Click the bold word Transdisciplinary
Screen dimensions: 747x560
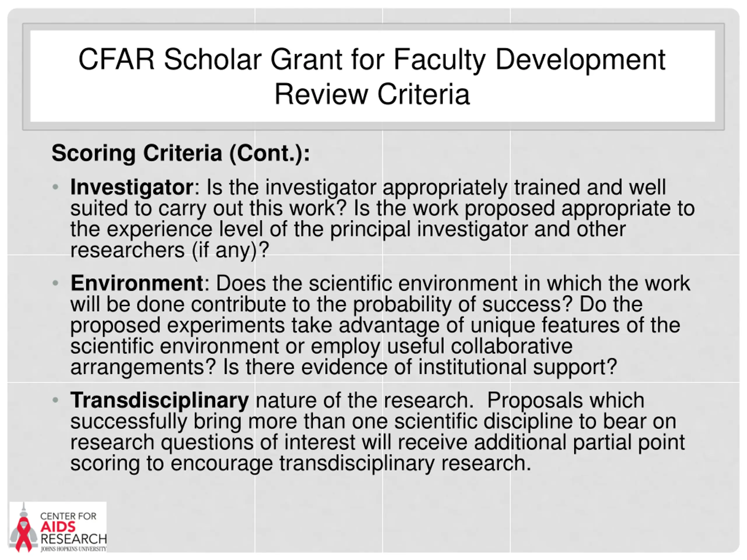click(x=159, y=401)
